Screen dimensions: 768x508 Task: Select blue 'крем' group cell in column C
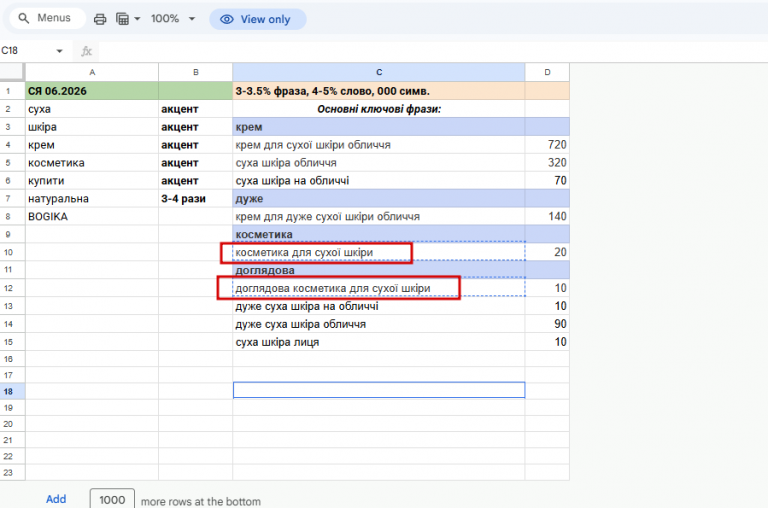(379, 127)
